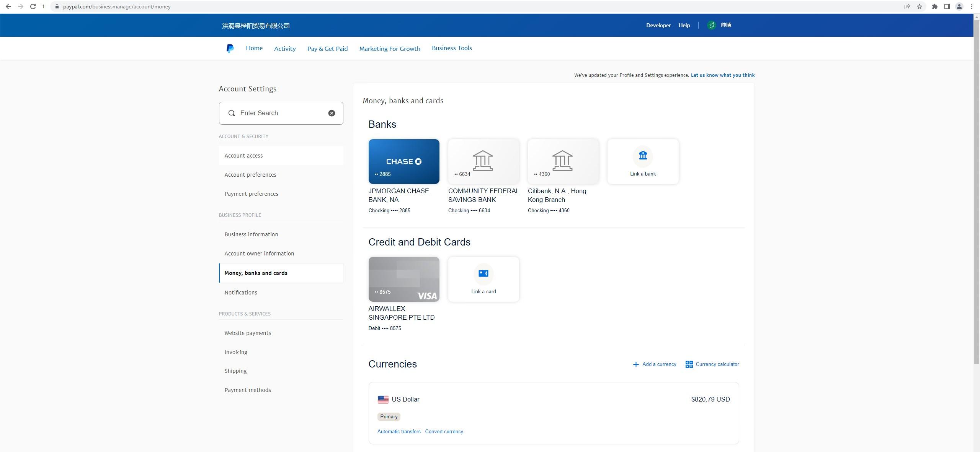Clear the search field with X icon
980x452 pixels.
coord(332,113)
